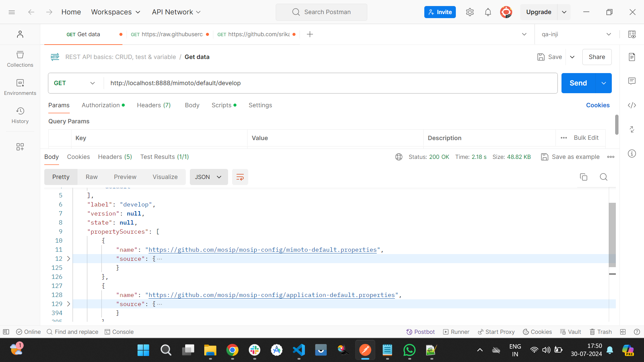
Task: Toggle the sidebar from the status bar
Action: coord(6,332)
